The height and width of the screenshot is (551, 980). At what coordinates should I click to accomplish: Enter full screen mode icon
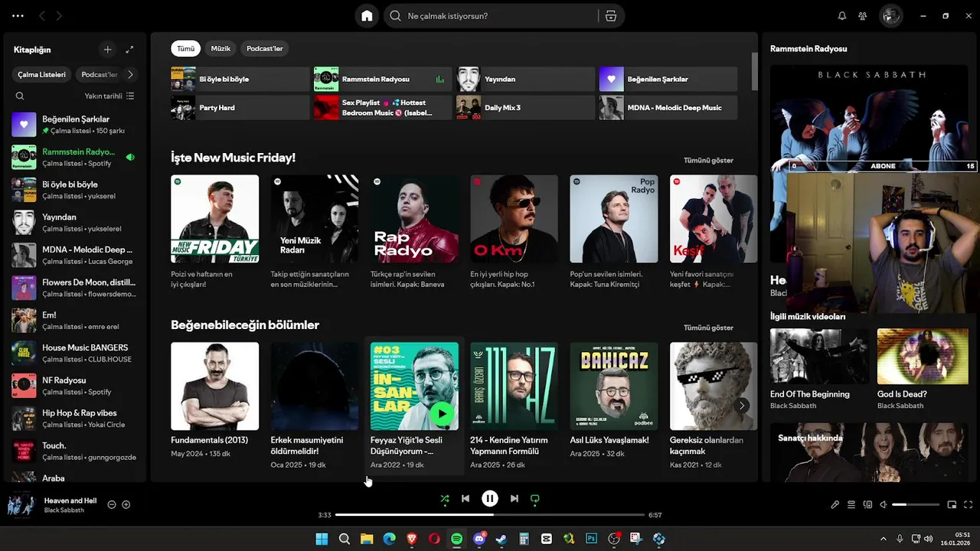pos(969,505)
